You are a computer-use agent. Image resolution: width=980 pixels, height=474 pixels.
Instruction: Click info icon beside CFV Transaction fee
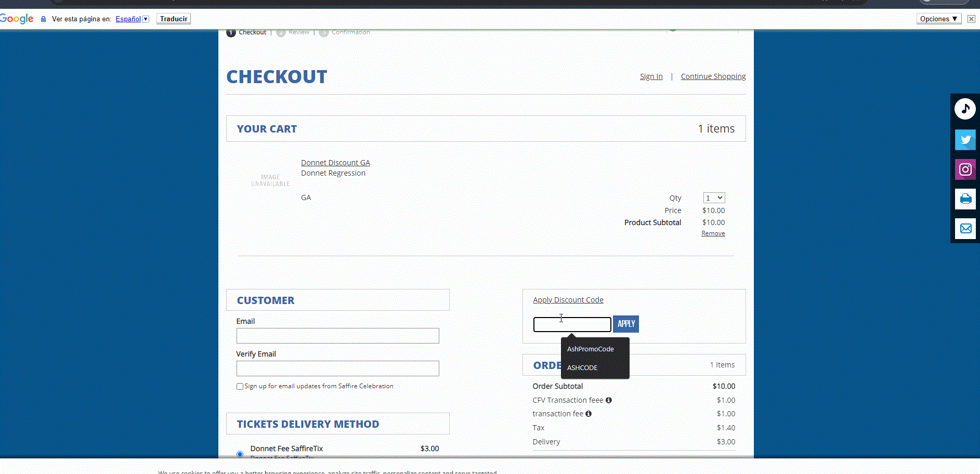[x=608, y=400]
